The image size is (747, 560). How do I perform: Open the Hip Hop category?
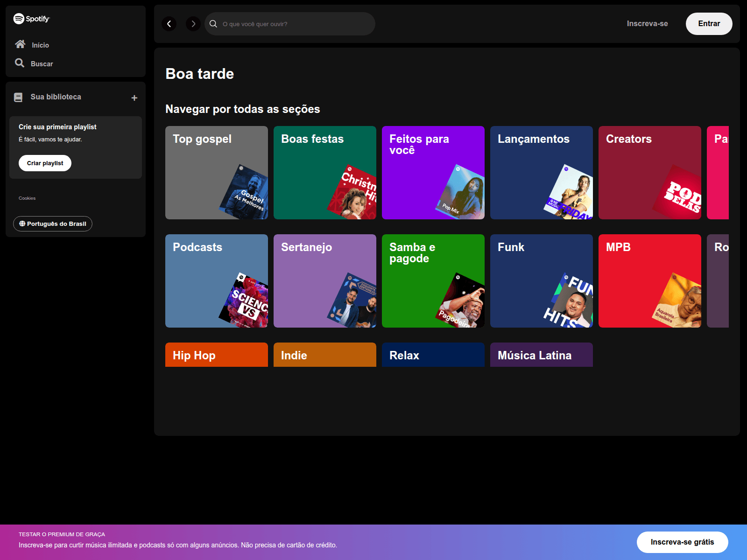point(216,355)
